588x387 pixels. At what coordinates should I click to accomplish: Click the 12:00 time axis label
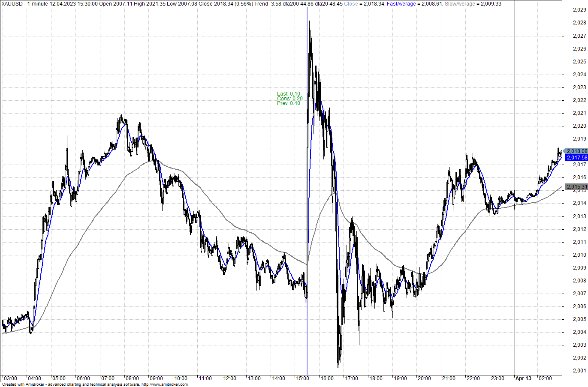[x=229, y=378]
